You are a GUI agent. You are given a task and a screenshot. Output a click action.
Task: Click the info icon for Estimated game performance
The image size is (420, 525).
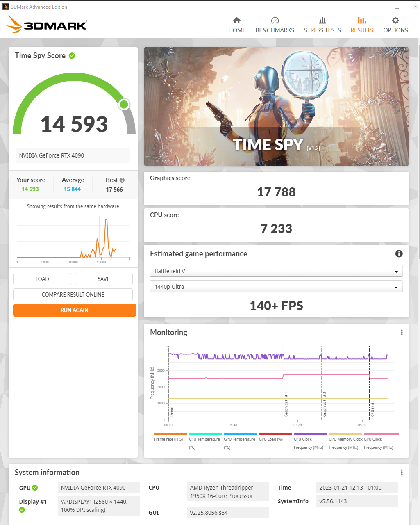(x=399, y=253)
